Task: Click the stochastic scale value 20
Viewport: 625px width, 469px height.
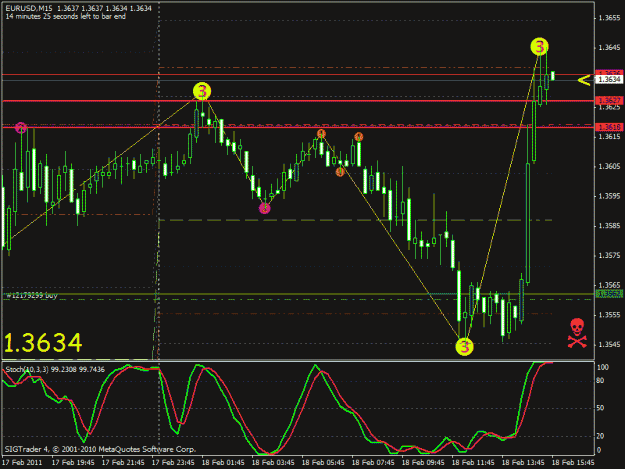Action: click(x=601, y=436)
